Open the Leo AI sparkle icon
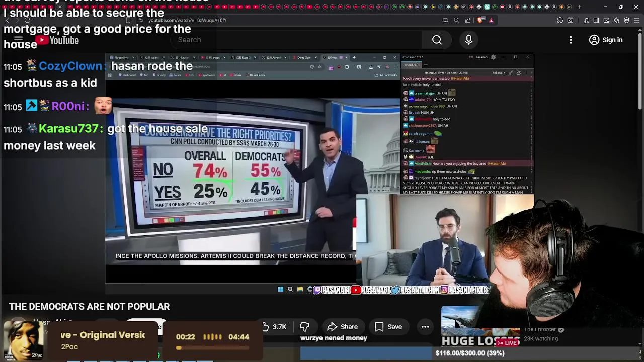 click(x=616, y=20)
